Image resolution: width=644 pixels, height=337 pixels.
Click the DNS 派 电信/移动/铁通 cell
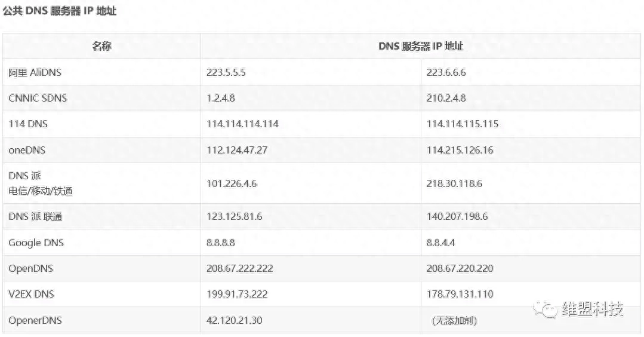click(41, 183)
